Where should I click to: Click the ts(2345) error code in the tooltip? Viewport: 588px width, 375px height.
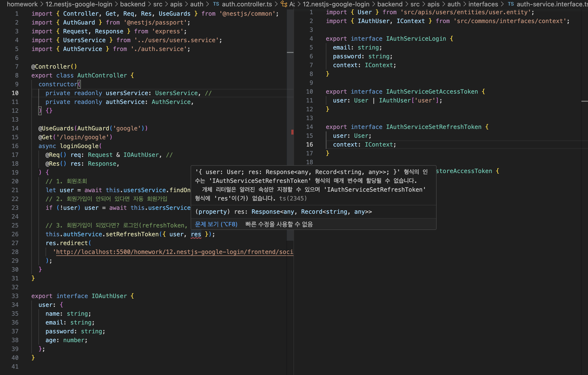293,199
